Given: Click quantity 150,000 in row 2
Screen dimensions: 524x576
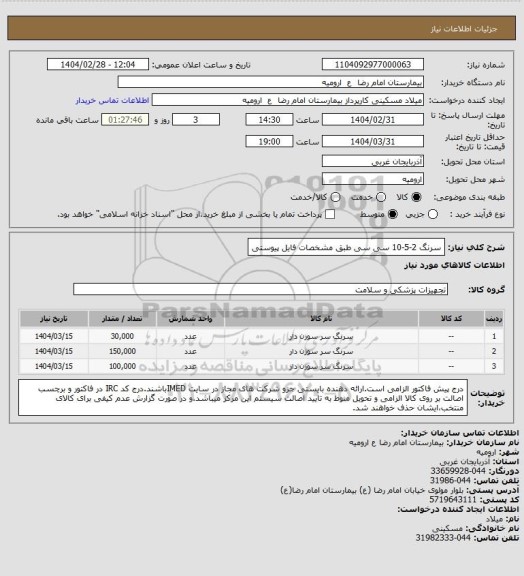Looking at the screenshot, I should click(122, 351).
